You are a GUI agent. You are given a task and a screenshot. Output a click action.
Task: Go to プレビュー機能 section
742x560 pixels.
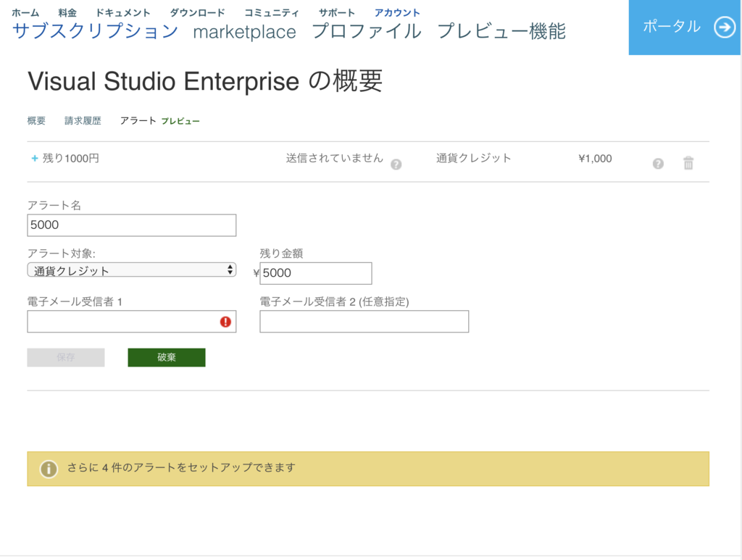501,31
